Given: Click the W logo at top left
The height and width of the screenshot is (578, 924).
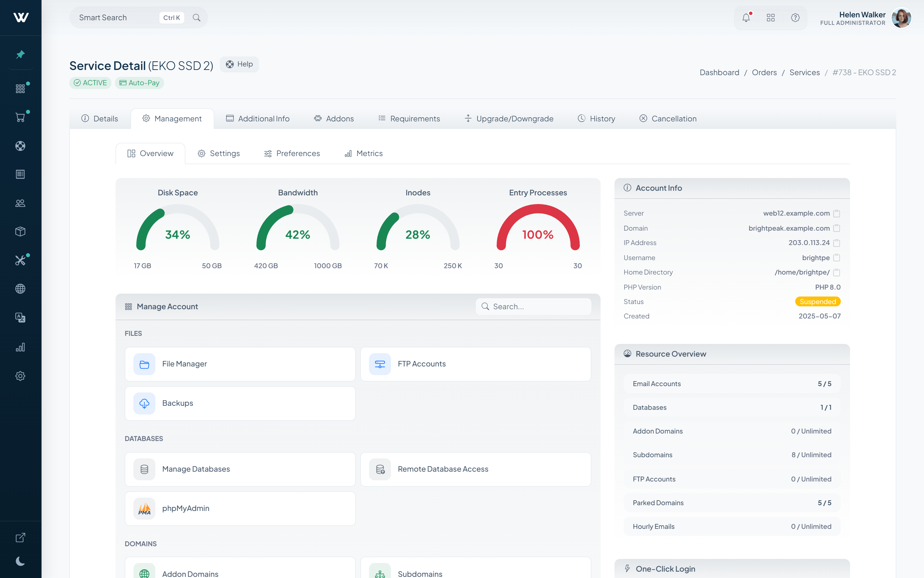Looking at the screenshot, I should pos(21,18).
